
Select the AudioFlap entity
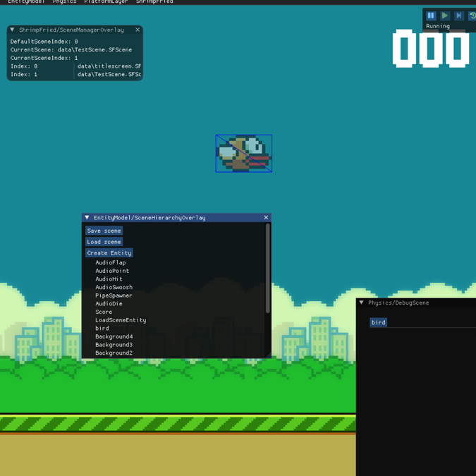pos(110,262)
